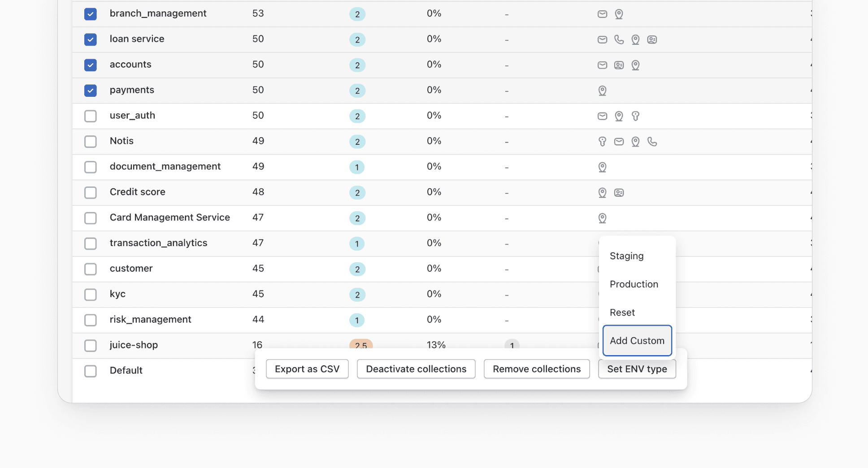Click Export as CSV button
Screen dimensions: 868x468
(307, 369)
